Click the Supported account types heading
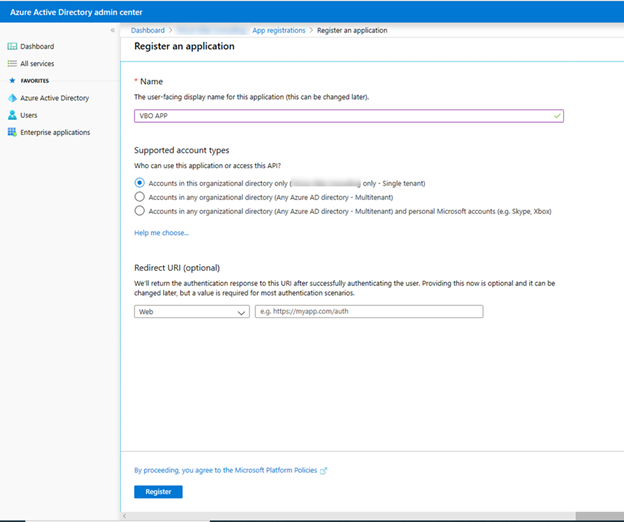 point(181,150)
